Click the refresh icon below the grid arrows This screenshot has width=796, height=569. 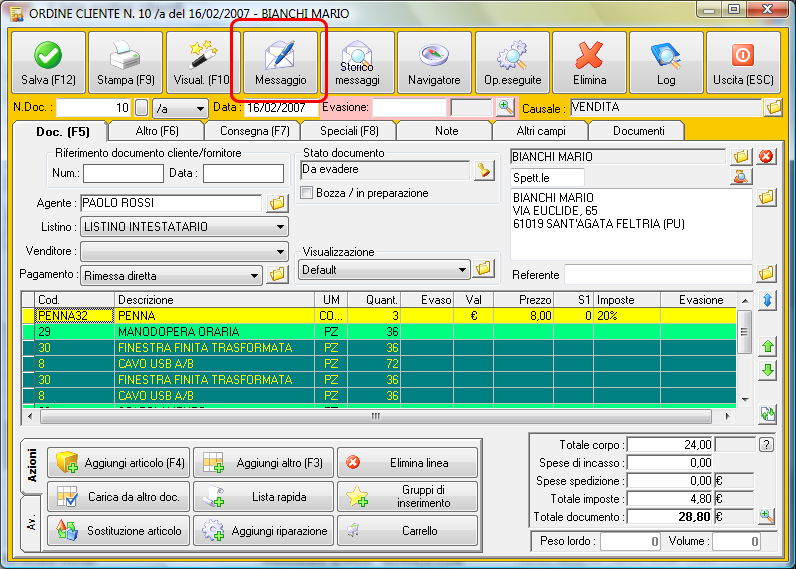pos(768,414)
